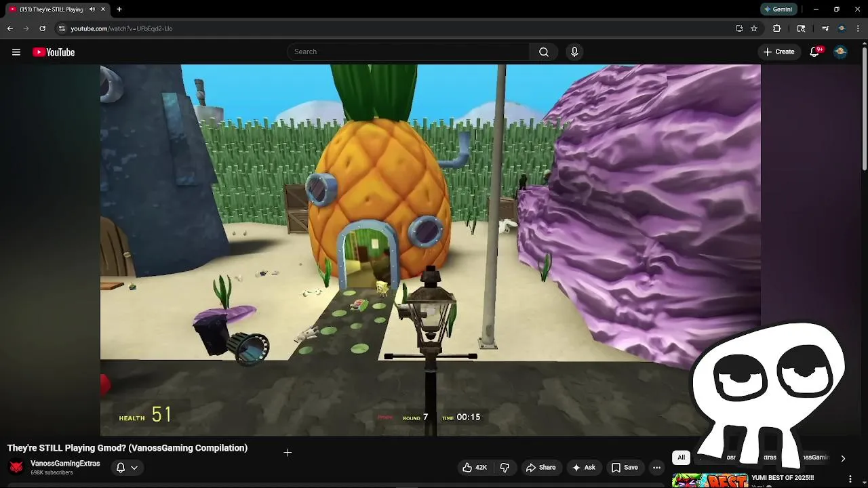Open YouTube notifications bell with 9+ badge
The height and width of the screenshot is (488, 868).
(x=815, y=52)
